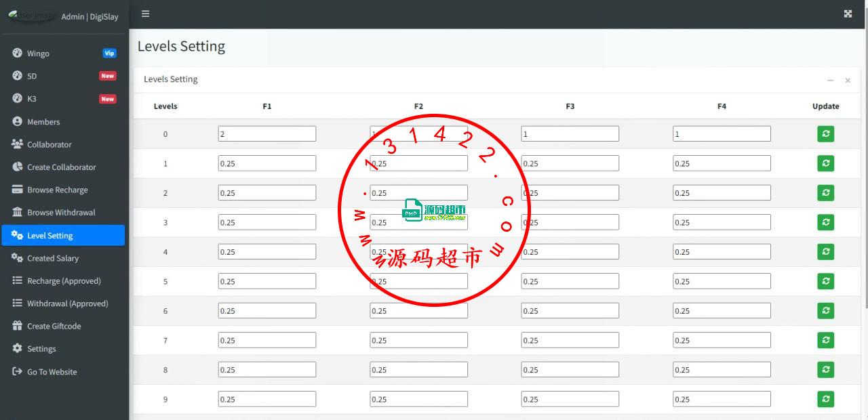The height and width of the screenshot is (420, 868).
Task: Click the Levels Setting page heading
Action: click(181, 47)
